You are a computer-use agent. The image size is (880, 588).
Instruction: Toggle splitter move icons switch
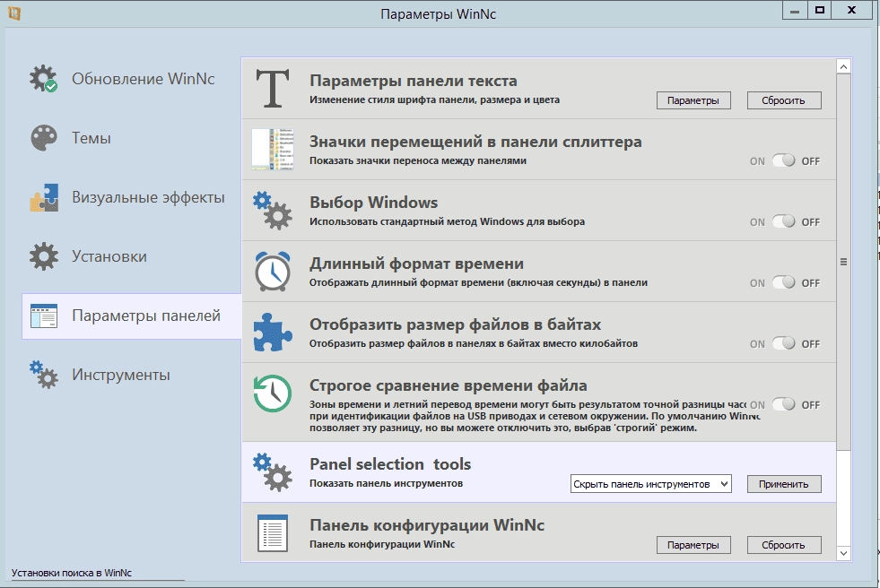tap(783, 160)
